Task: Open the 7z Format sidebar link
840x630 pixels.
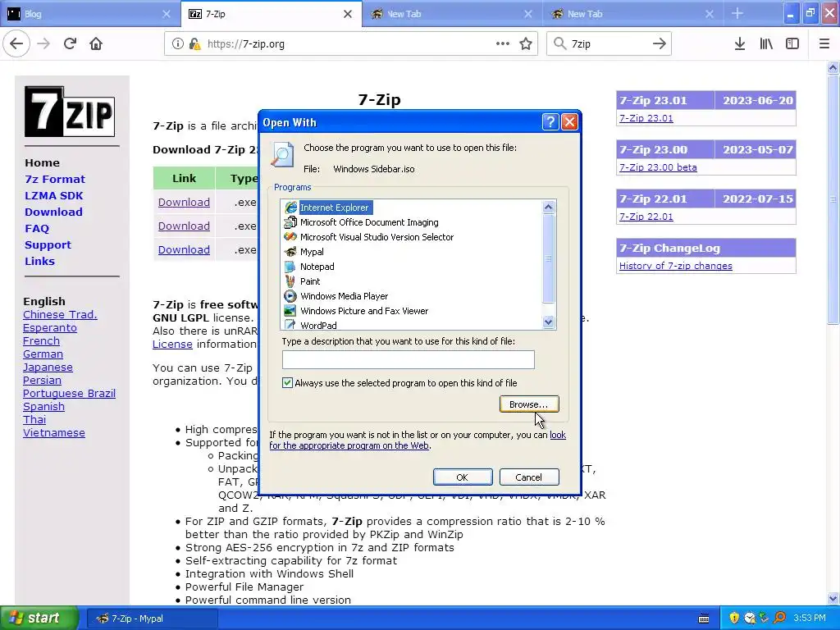Action: 55,179
